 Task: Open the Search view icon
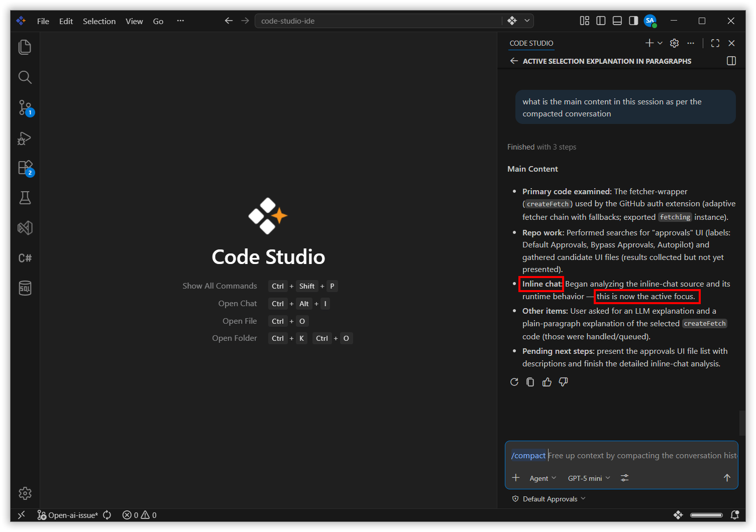click(x=25, y=77)
